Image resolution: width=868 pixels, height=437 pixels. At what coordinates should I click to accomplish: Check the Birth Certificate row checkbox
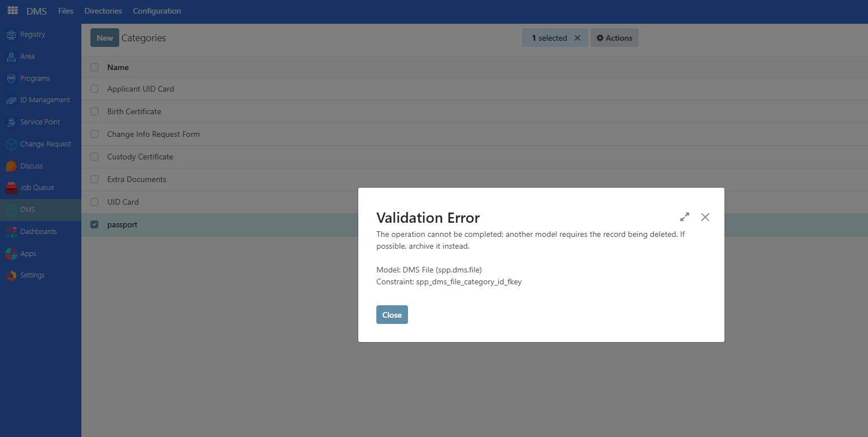pyautogui.click(x=94, y=111)
